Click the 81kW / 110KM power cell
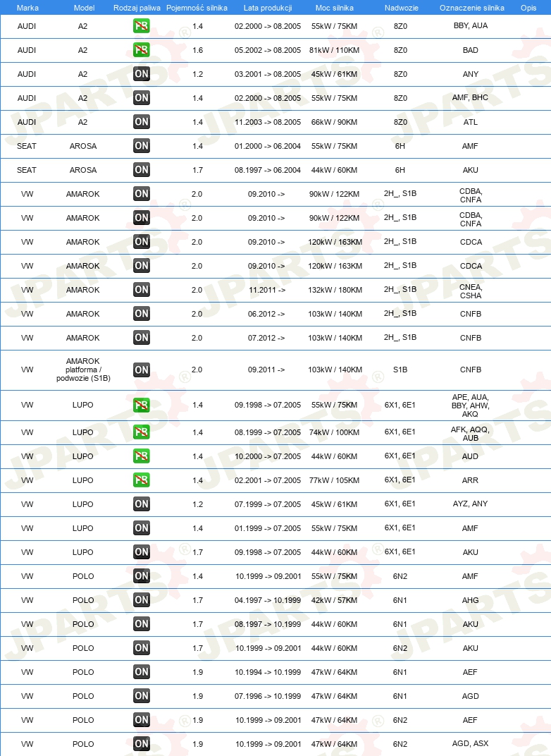551x756 pixels. (x=334, y=50)
